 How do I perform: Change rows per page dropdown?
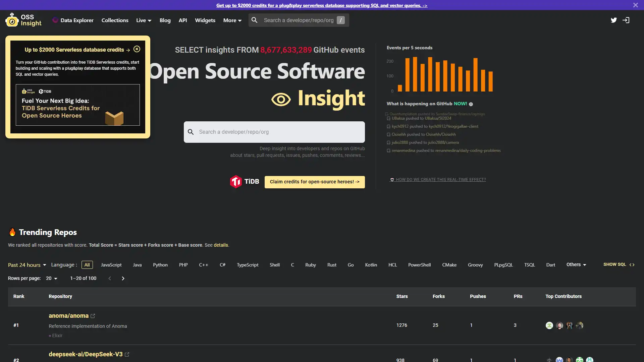tap(52, 279)
